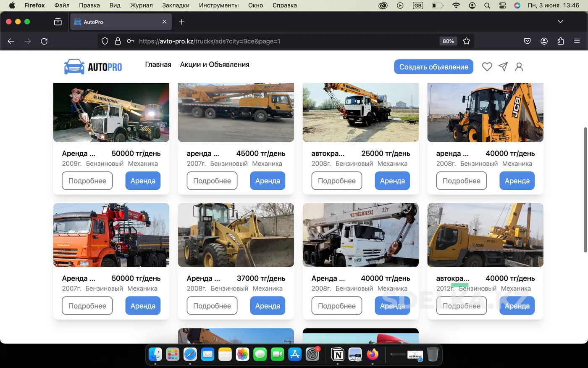Screen dimensions: 588x368
Task: Open the Закладки menu
Action: 176,5
